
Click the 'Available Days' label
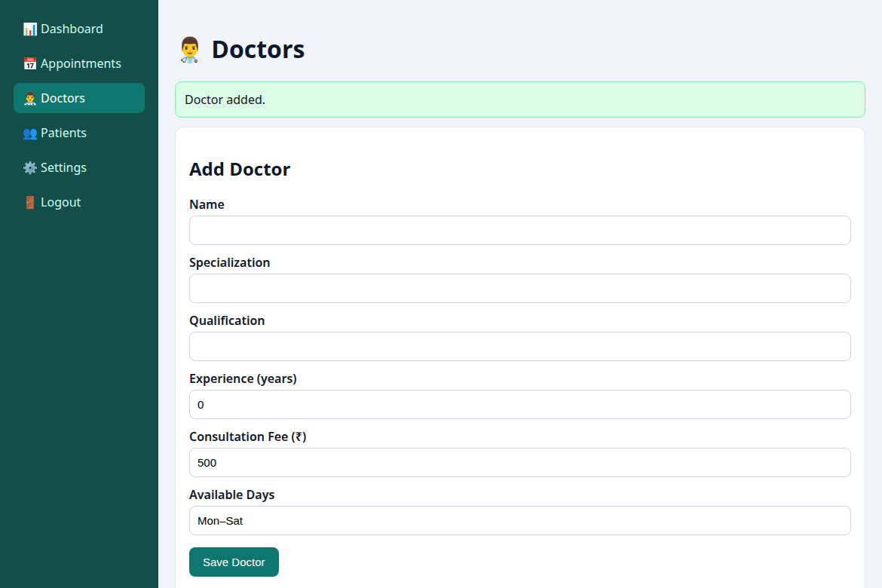pyautogui.click(x=231, y=495)
